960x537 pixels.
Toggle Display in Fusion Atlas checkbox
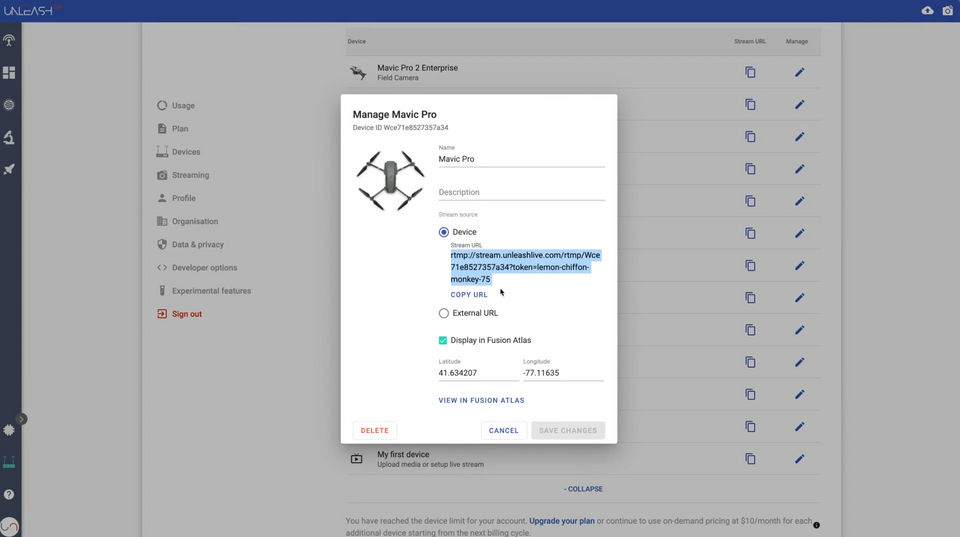[443, 340]
